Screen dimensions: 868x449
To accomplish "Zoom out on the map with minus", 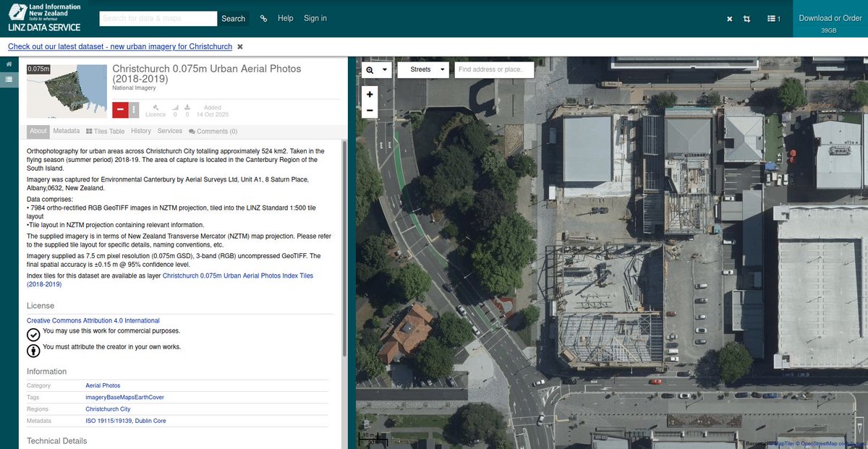I will 370,111.
